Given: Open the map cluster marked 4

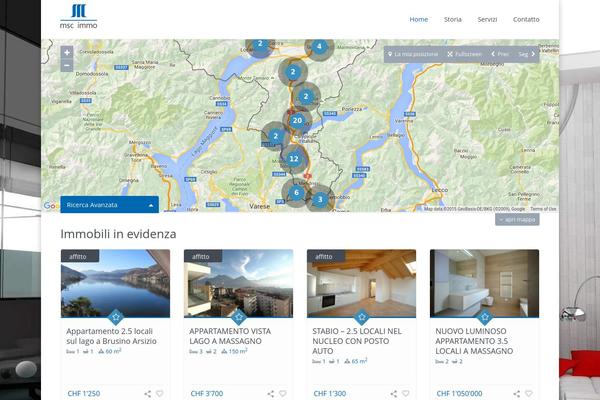Looking at the screenshot, I should pos(319,47).
